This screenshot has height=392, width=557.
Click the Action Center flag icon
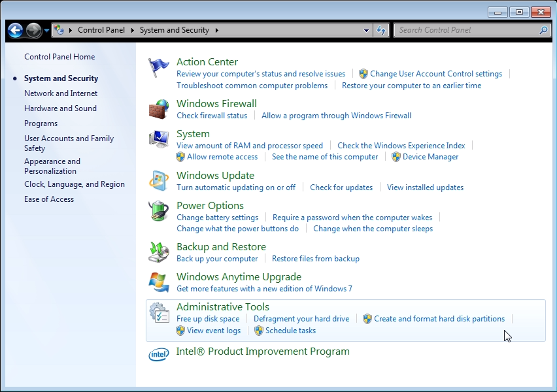click(x=159, y=67)
